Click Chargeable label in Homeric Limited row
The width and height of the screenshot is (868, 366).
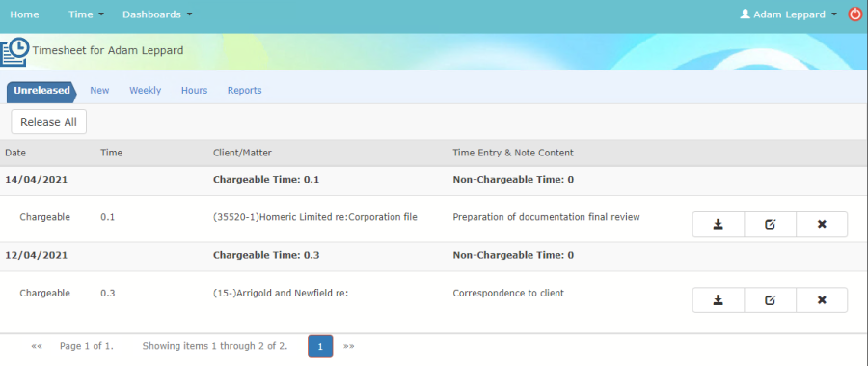(x=44, y=217)
